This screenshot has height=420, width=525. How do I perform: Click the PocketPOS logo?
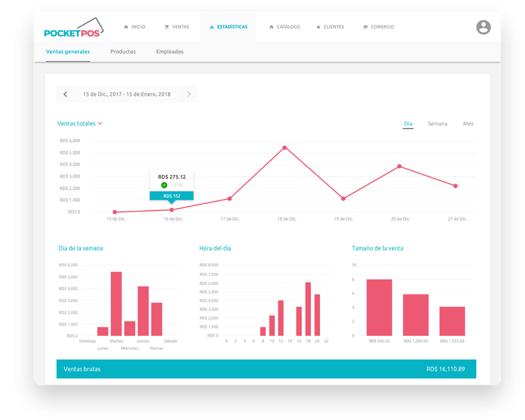click(73, 30)
